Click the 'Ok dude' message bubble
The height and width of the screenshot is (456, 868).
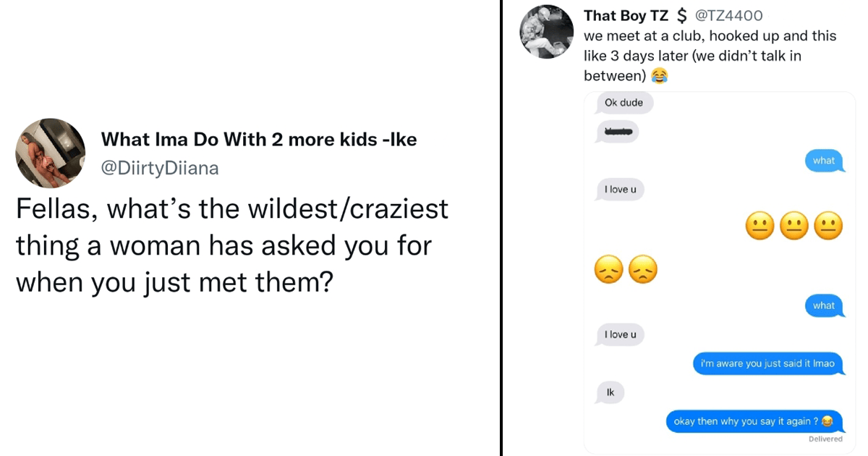625,103
